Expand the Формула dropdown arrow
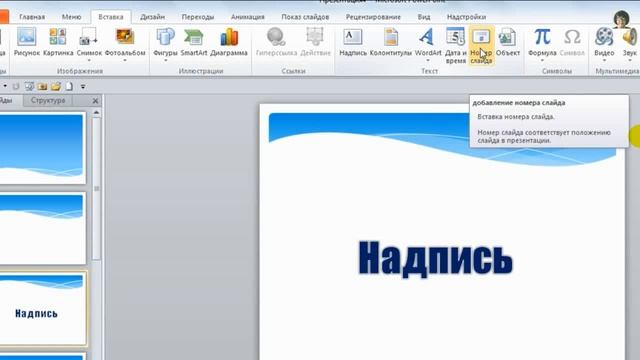Screen dimensions: 640x360 tap(542, 60)
